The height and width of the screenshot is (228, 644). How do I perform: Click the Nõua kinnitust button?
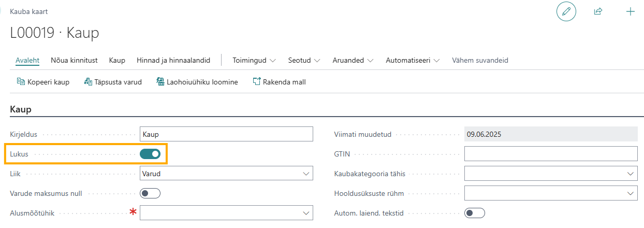74,60
